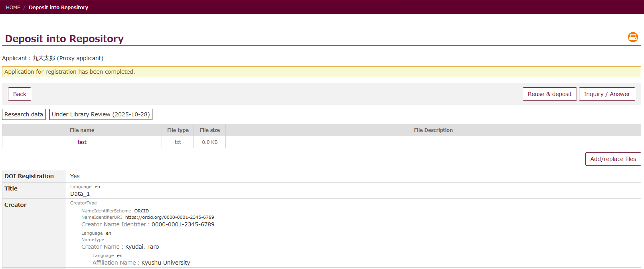Click the Data_1 title value
The width and height of the screenshot is (644, 269).
pos(80,194)
